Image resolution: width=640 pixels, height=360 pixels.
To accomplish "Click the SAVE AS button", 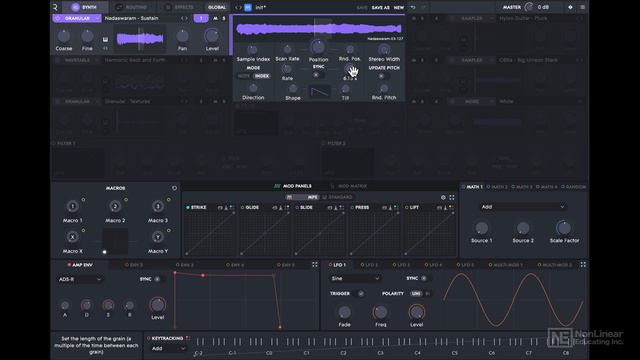I will (x=380, y=7).
